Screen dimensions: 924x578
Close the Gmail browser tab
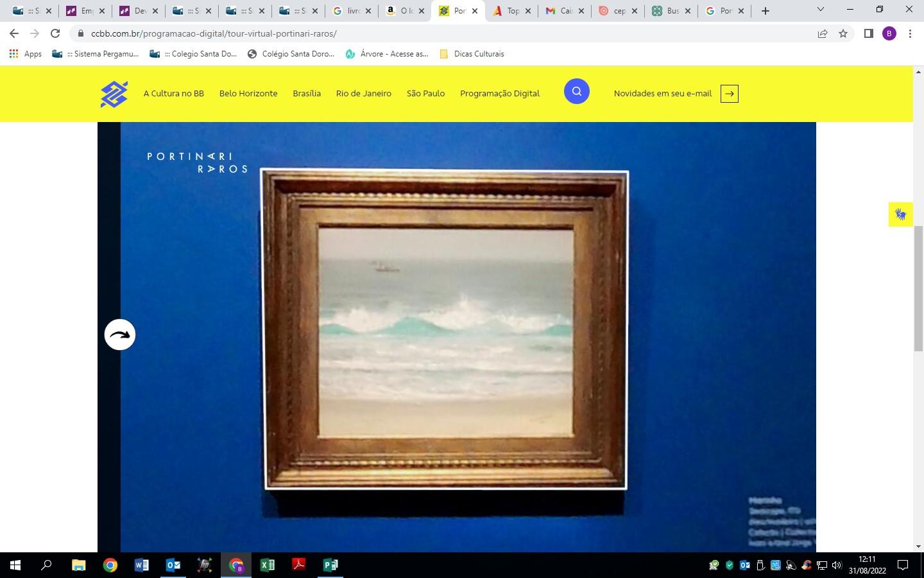(581, 11)
